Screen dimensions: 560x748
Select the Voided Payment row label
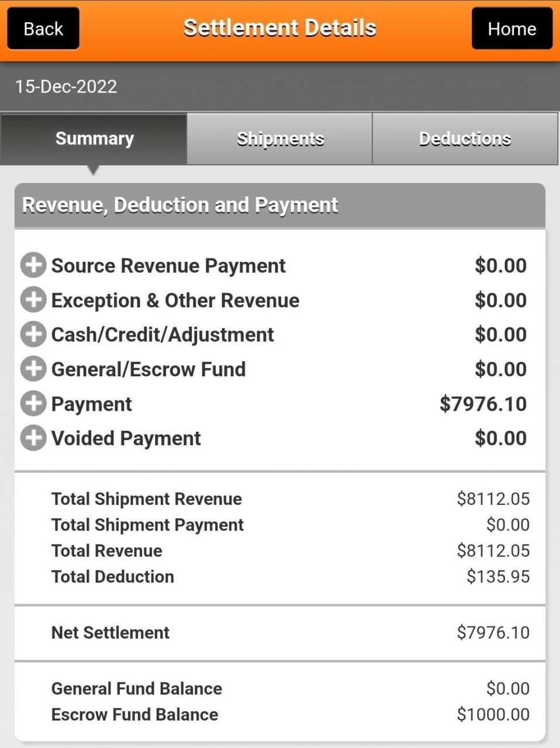pos(126,438)
